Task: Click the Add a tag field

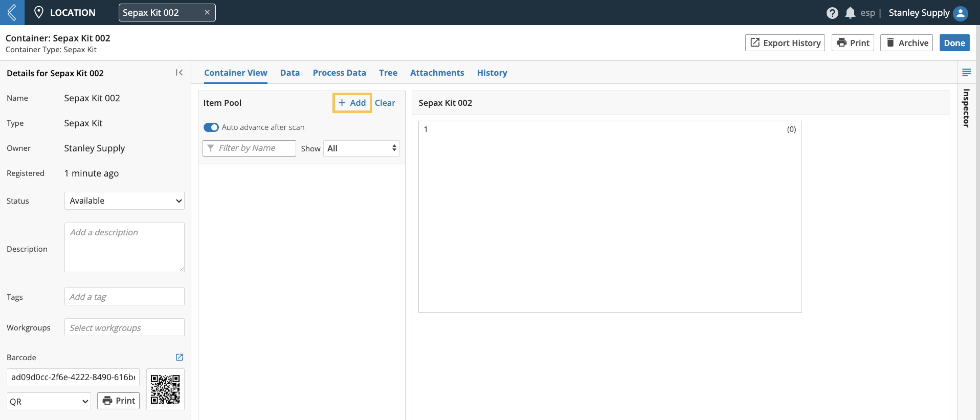Action: 124,297
